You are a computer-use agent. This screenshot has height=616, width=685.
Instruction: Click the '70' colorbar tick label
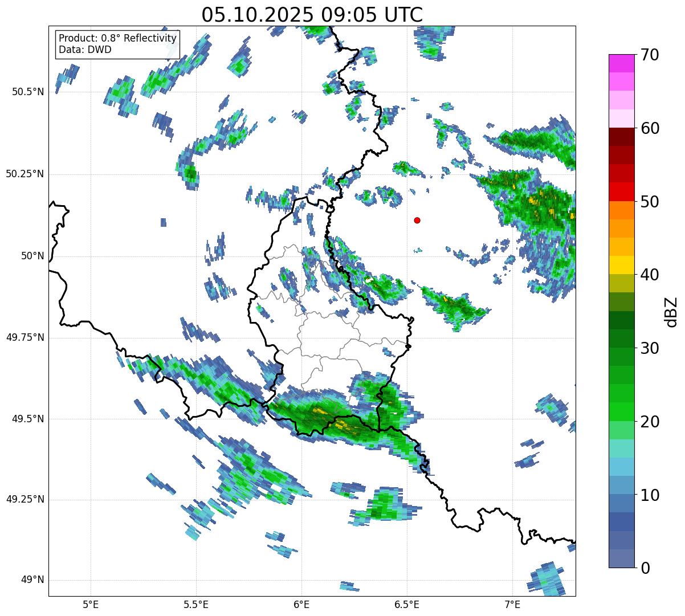click(x=650, y=55)
